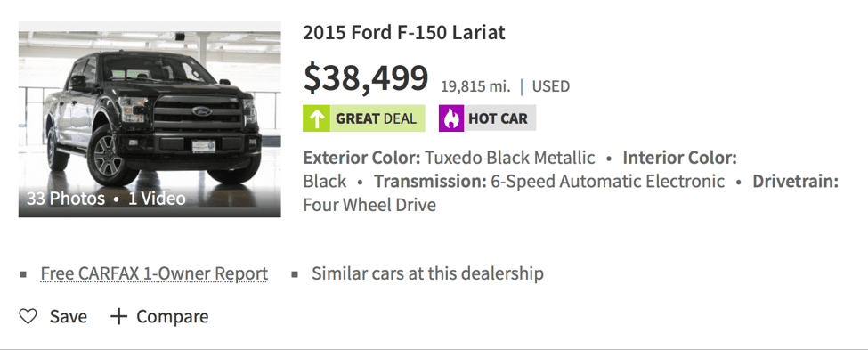
Task: Click the heart icon to save listing
Action: click(x=28, y=316)
